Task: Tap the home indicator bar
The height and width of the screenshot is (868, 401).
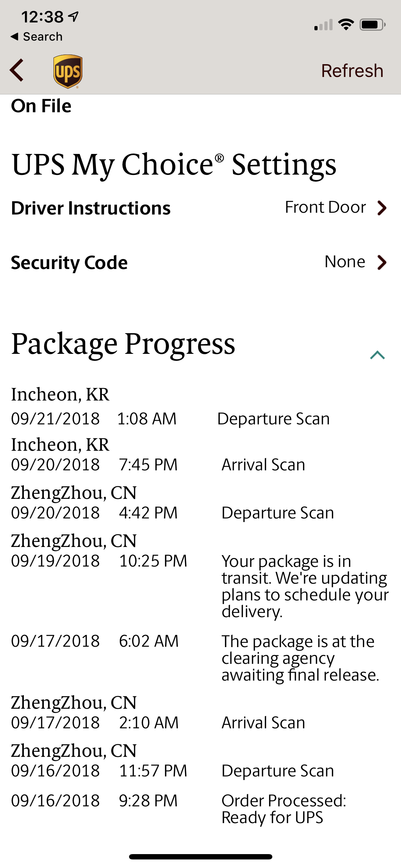Action: pyautogui.click(x=201, y=857)
